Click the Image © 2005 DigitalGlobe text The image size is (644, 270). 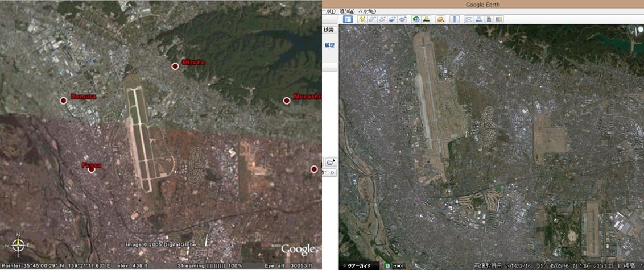pos(161,245)
